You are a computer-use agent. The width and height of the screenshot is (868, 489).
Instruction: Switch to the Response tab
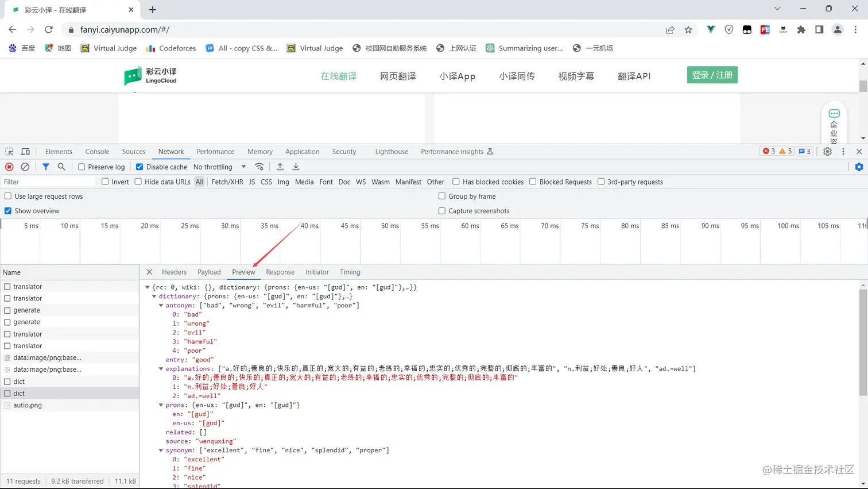(x=280, y=272)
